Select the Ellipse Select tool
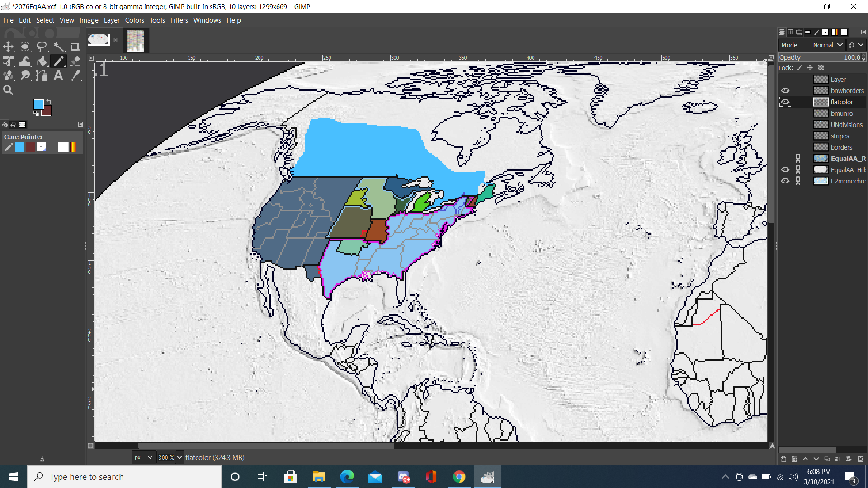 point(25,47)
